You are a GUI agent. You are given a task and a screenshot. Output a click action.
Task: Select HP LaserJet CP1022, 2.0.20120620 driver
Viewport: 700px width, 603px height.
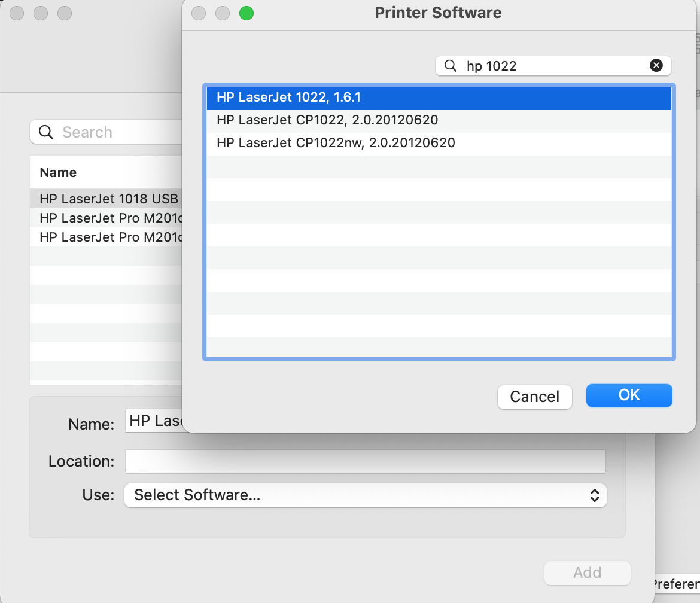click(x=439, y=120)
